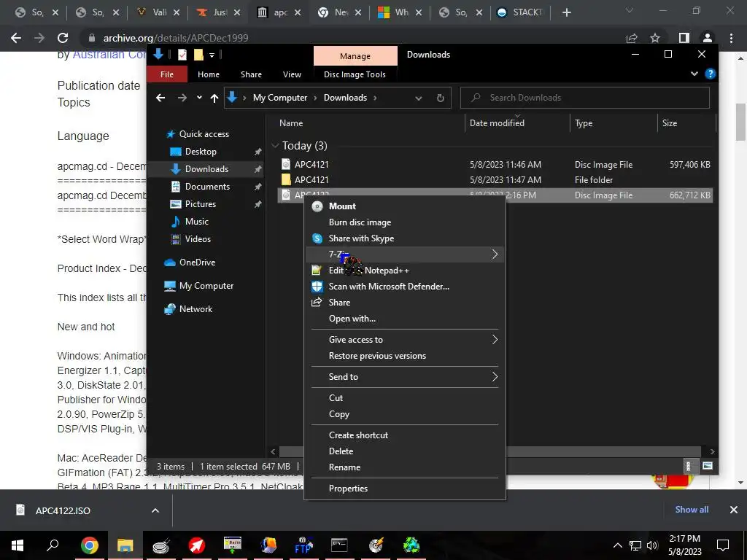The image size is (747, 560).
Task: Switch to the View ribbon tab
Action: pyautogui.click(x=292, y=74)
